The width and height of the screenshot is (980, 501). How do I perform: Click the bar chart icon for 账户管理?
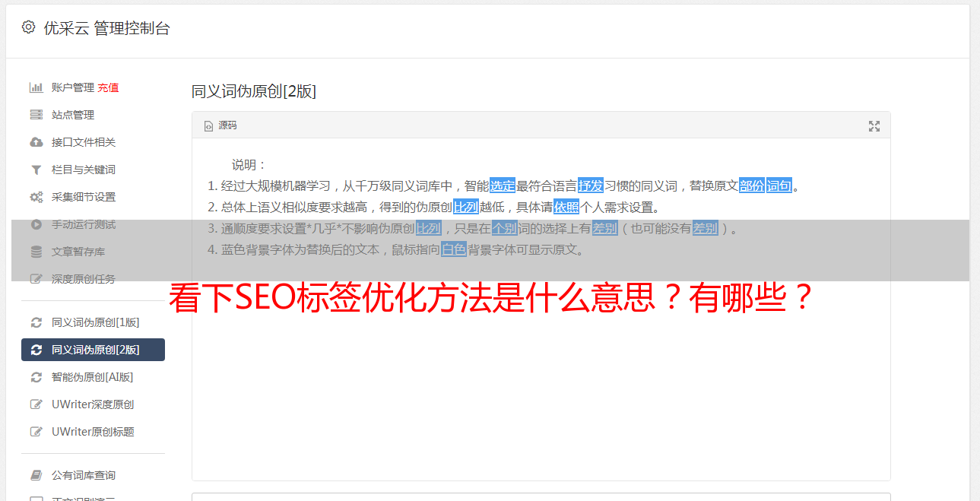36,87
